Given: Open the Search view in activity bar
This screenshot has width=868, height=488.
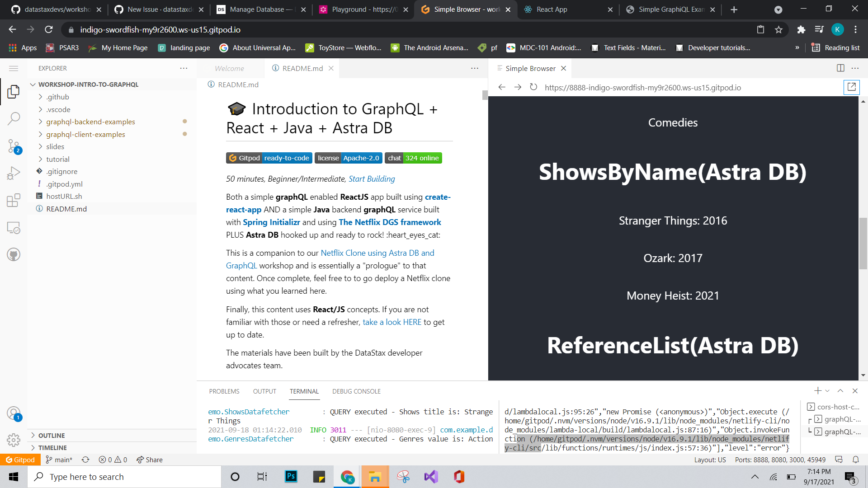Looking at the screenshot, I should 14,118.
